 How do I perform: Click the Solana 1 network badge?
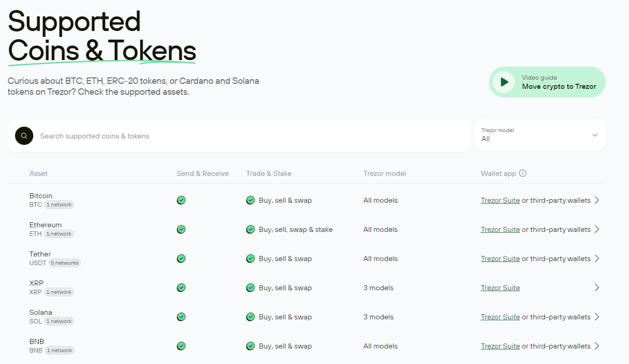pyautogui.click(x=59, y=321)
